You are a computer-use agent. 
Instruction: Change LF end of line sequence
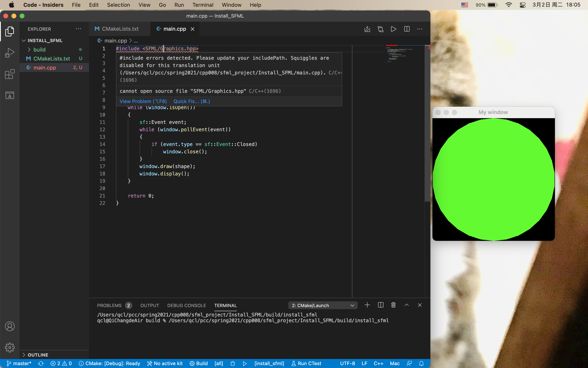[x=364, y=363]
